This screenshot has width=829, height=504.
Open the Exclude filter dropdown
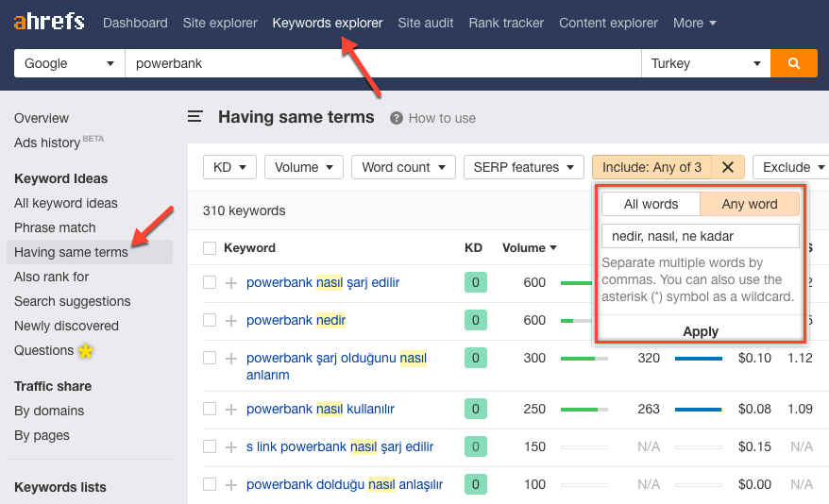tap(793, 167)
